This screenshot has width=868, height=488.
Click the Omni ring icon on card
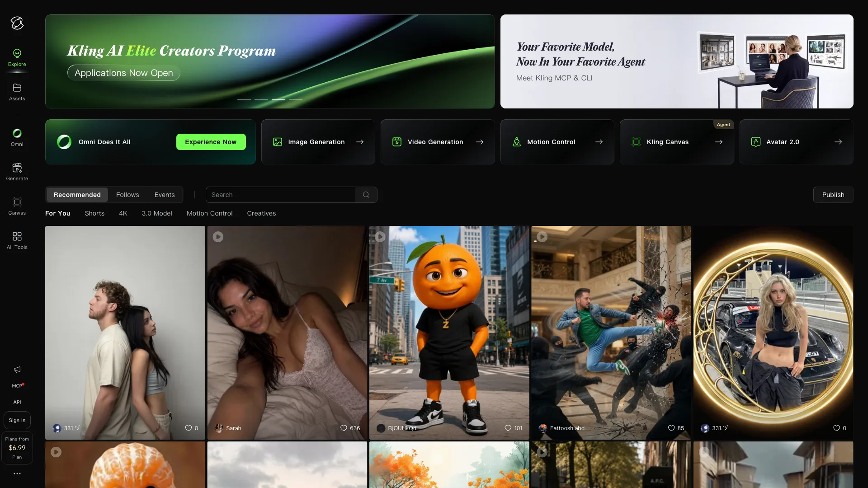tap(64, 142)
